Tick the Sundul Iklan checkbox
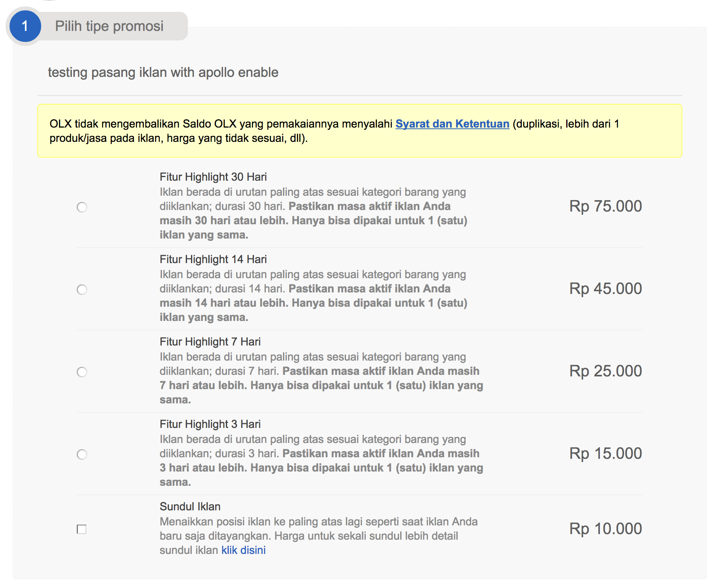Image resolution: width=718 pixels, height=588 pixels. pyautogui.click(x=82, y=529)
